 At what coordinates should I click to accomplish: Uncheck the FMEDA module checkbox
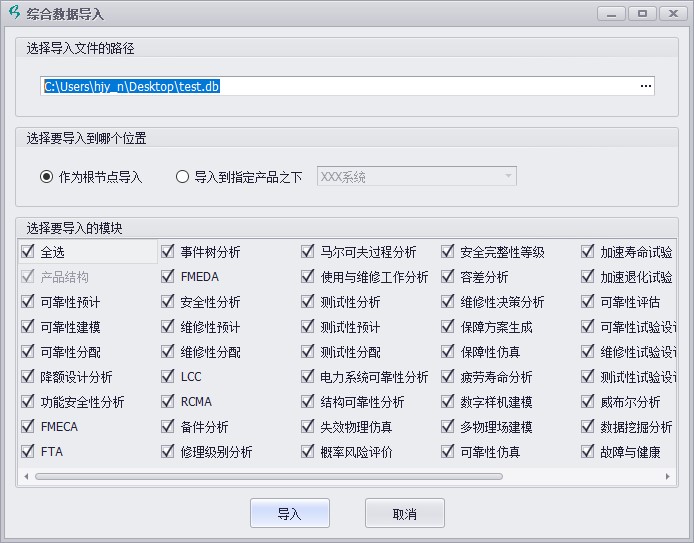pos(168,277)
